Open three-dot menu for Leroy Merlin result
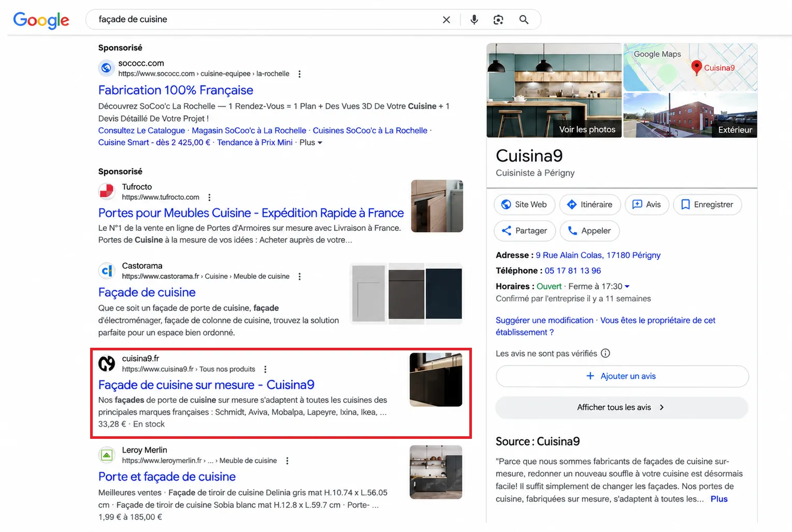This screenshot has width=792, height=532. pos(287,461)
